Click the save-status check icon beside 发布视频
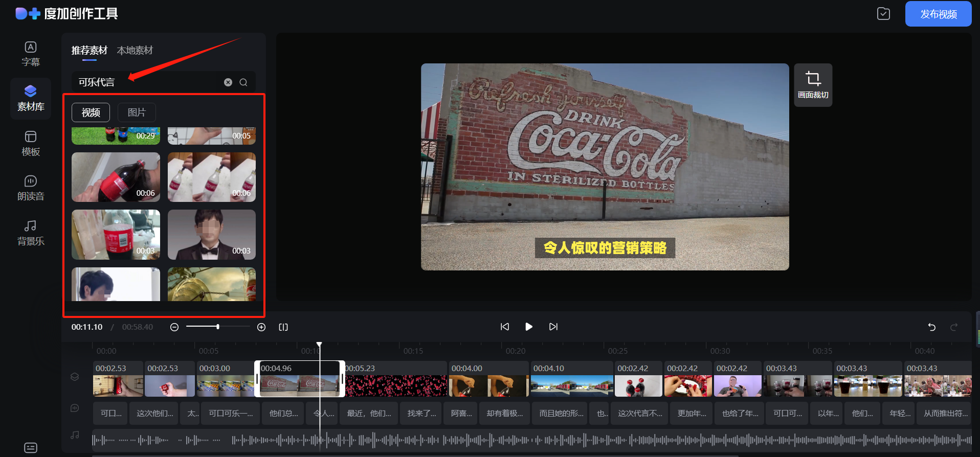 coord(883,14)
